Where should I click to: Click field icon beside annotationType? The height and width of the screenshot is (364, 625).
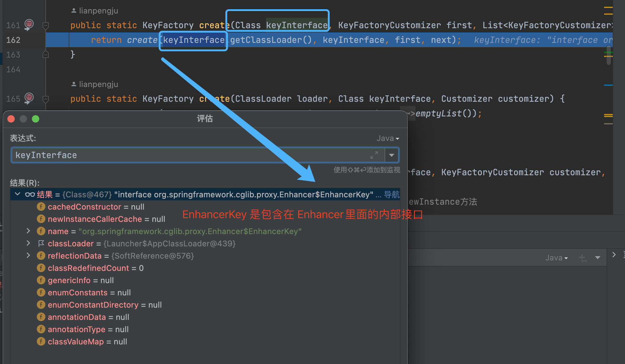[x=41, y=329]
